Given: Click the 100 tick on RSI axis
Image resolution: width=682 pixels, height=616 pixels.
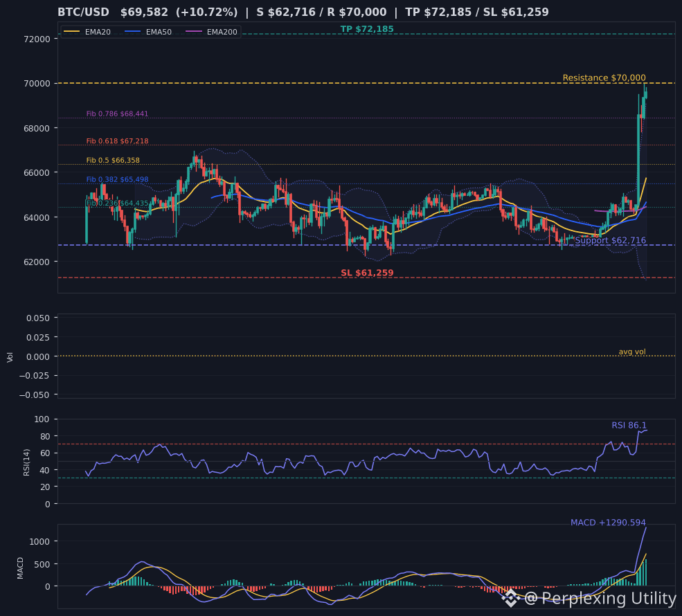Looking at the screenshot, I should pyautogui.click(x=42, y=419).
